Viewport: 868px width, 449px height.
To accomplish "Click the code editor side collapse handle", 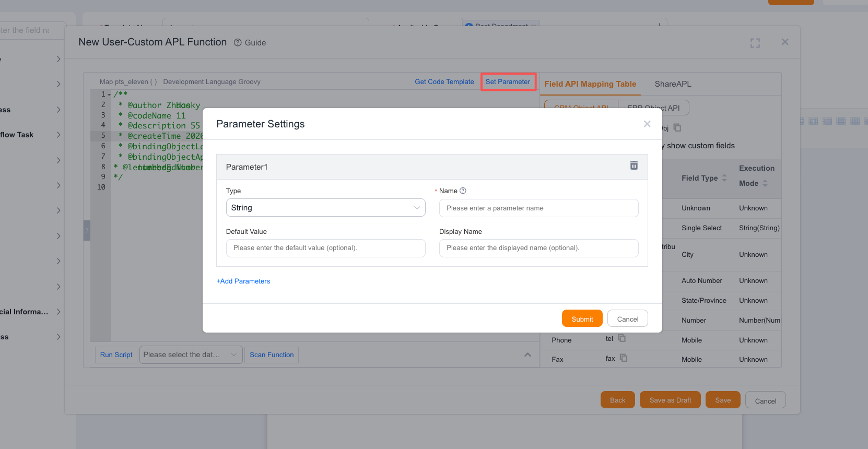I will (x=87, y=230).
